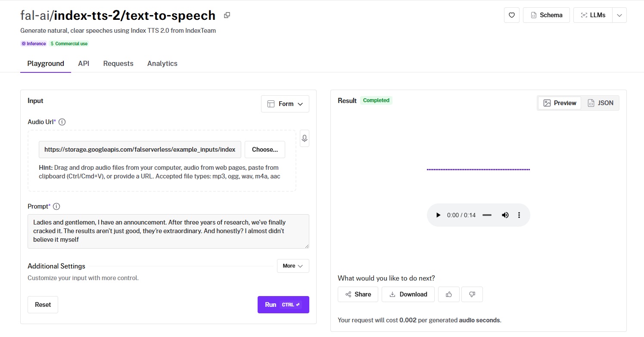
Task: Expand More additional settings
Action: 293,266
